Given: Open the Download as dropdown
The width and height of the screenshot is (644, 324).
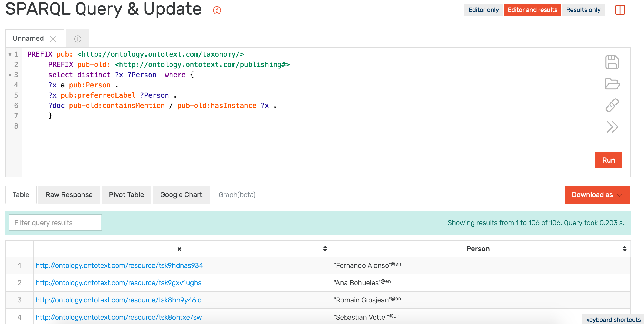Looking at the screenshot, I should (597, 195).
